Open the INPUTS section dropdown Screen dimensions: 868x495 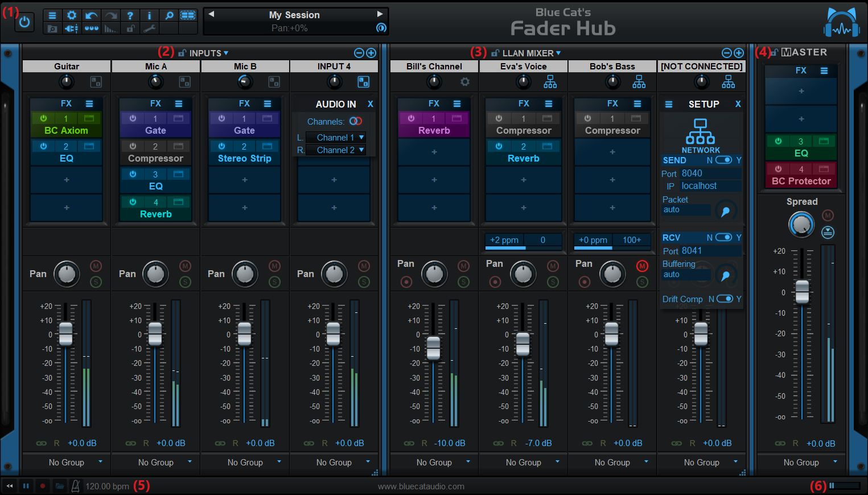tap(209, 53)
